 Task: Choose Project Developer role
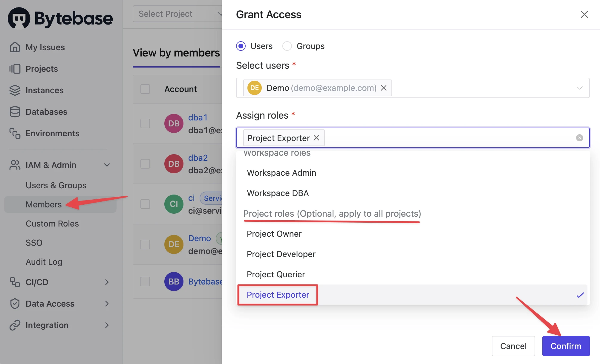coord(413,254)
